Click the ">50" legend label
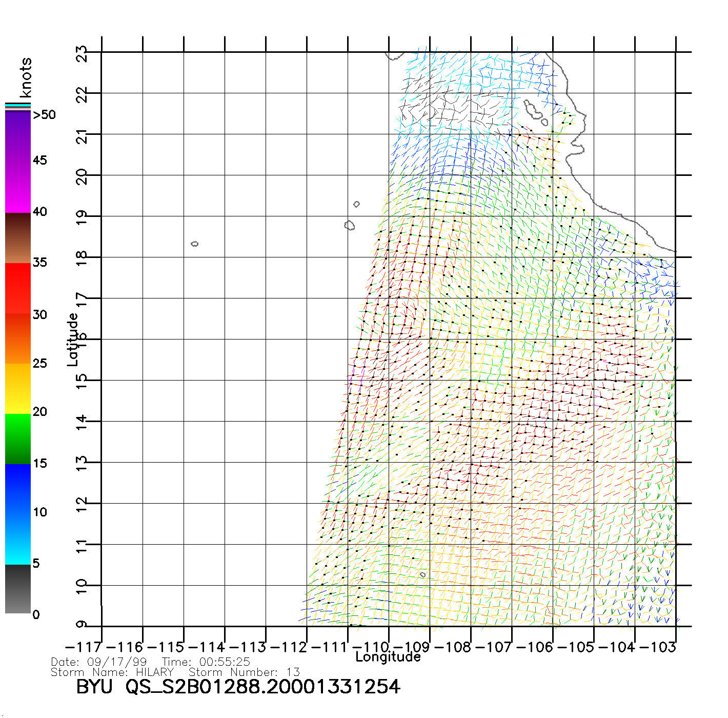The width and height of the screenshot is (728, 718). click(x=44, y=115)
